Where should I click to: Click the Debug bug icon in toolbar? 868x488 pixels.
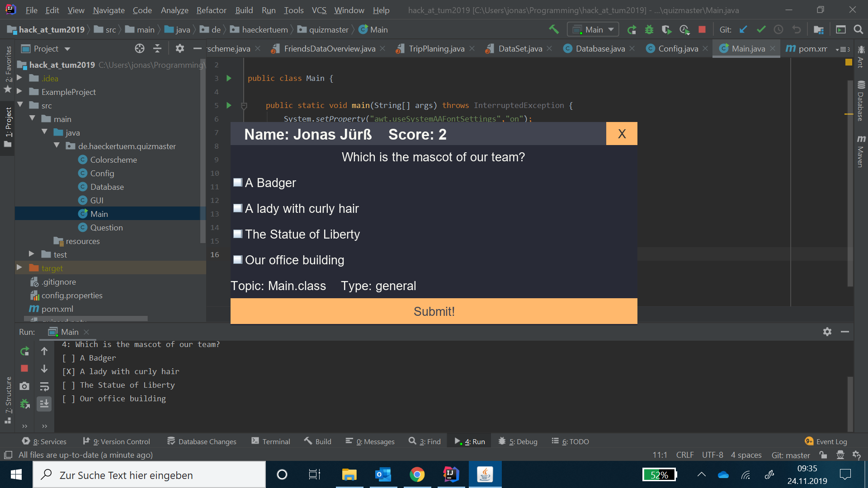coord(649,29)
